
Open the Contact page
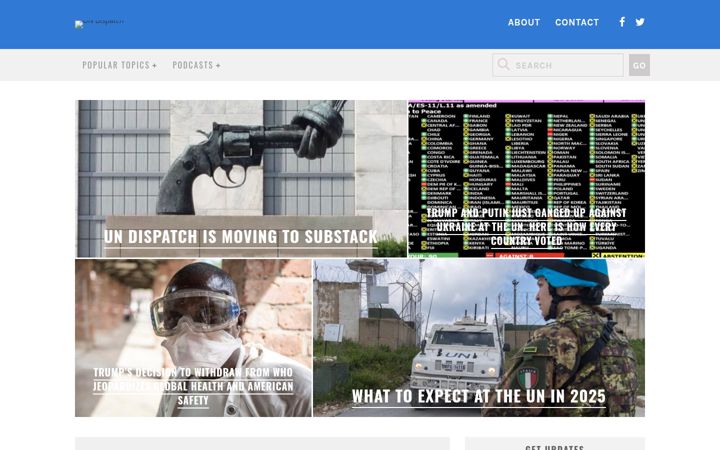(577, 22)
